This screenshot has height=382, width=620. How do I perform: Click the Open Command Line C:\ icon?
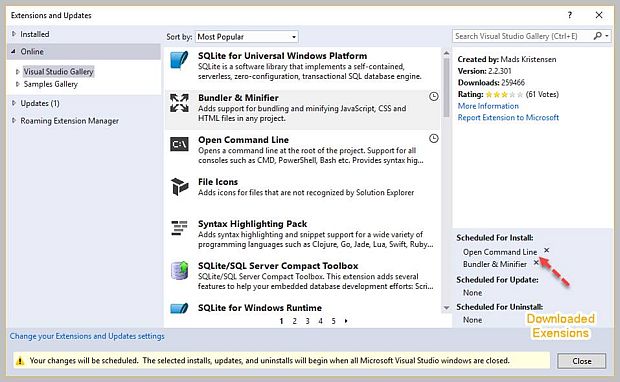coord(179,144)
